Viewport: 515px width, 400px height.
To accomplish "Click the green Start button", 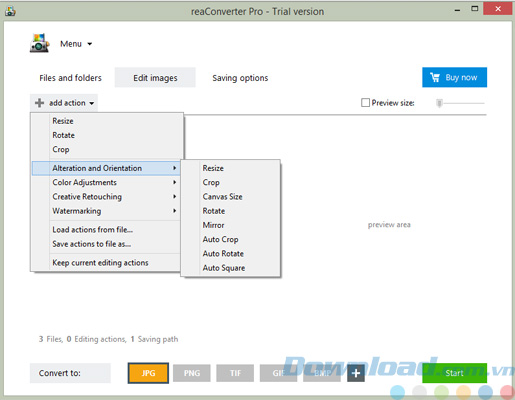I will point(454,373).
